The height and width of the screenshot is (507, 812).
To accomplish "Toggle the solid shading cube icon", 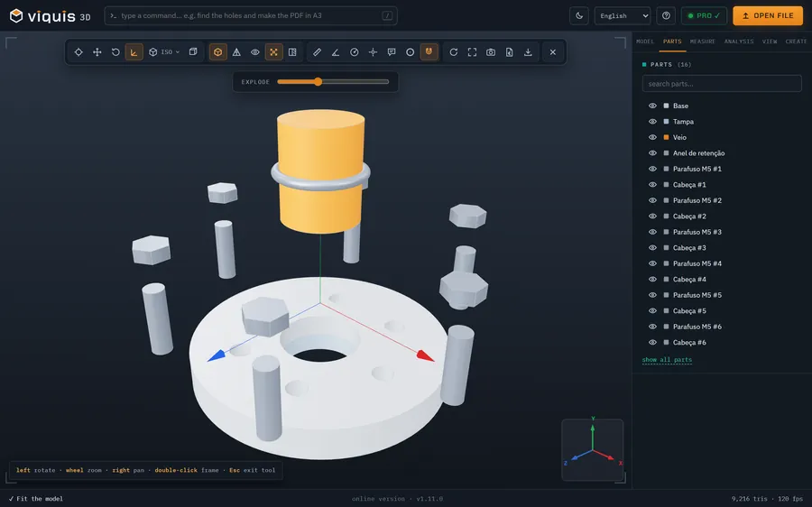I will 218,52.
